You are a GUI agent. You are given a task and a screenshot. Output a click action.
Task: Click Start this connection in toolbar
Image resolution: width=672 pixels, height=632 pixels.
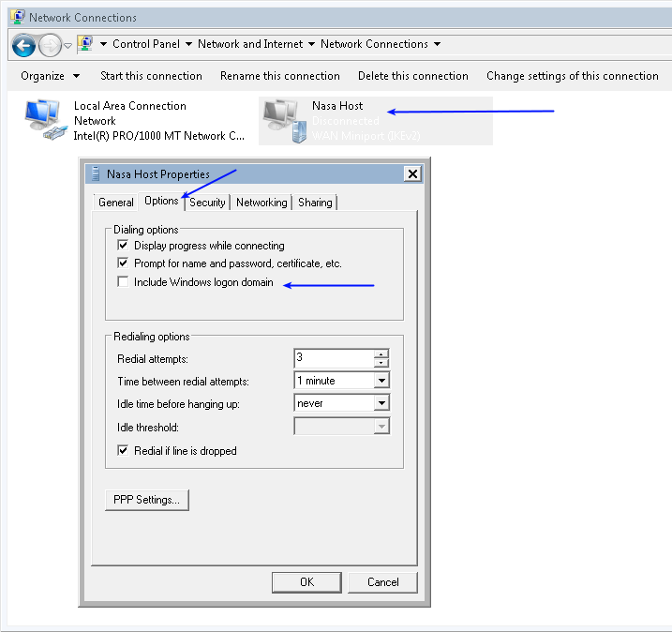151,76
